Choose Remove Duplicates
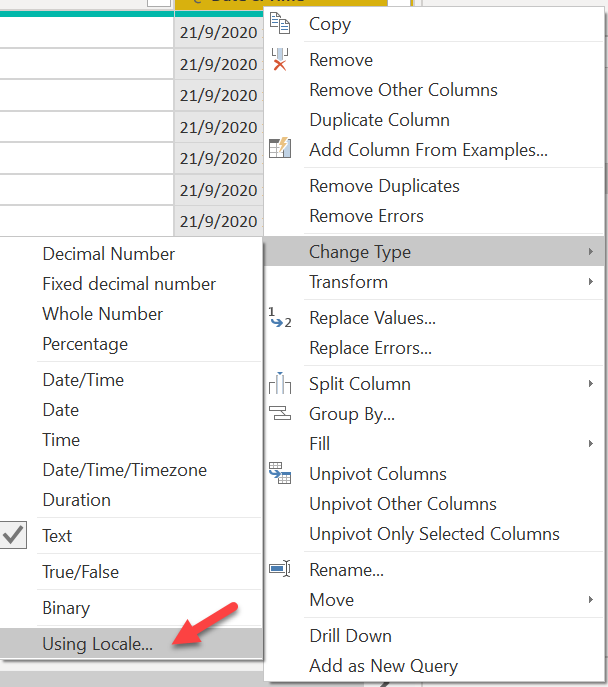 pyautogui.click(x=384, y=186)
